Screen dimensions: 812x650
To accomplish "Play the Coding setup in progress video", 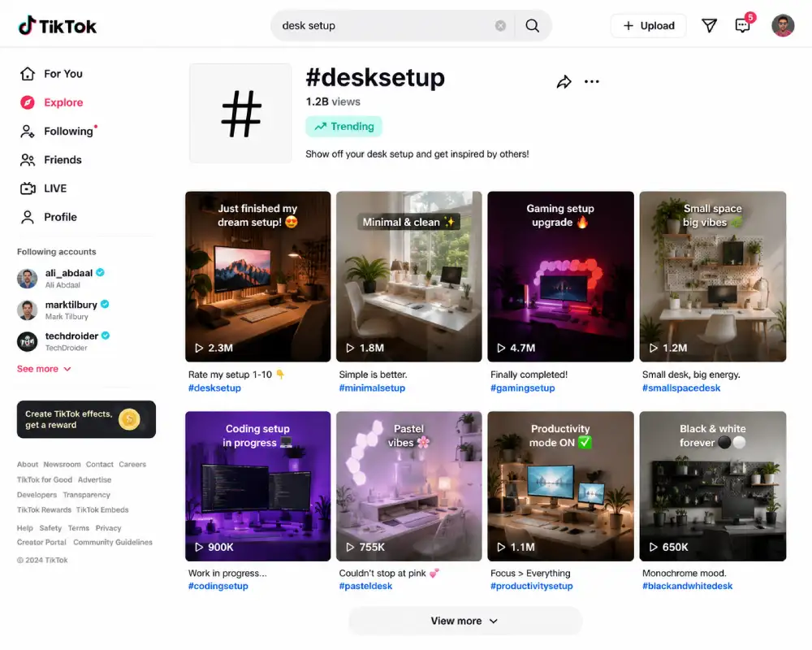I will [x=258, y=486].
